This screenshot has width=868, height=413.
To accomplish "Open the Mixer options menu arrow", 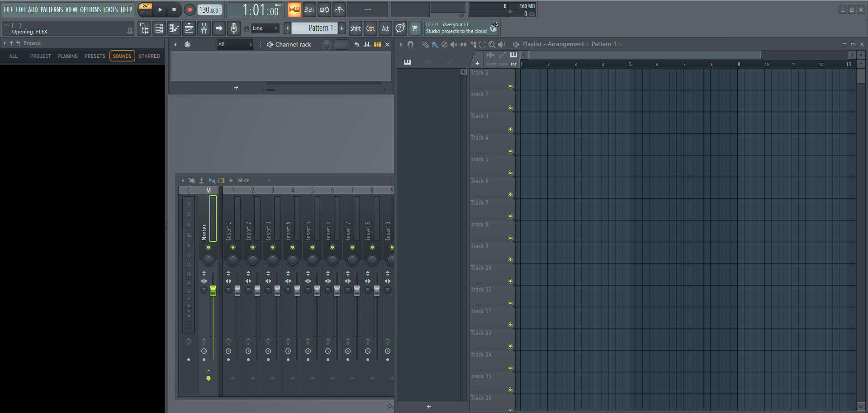I will [183, 180].
